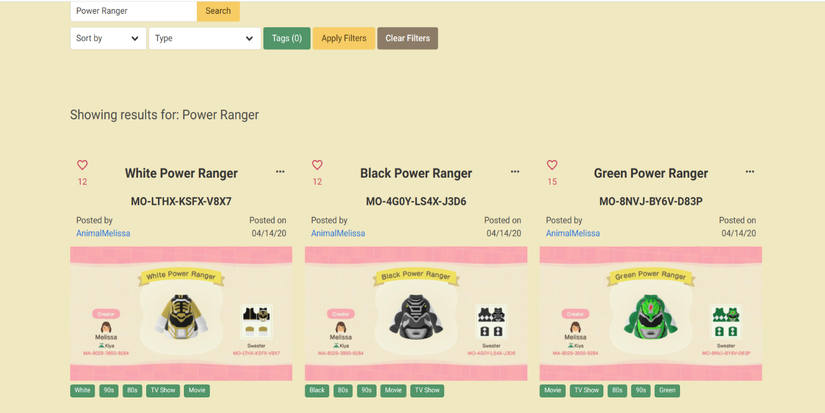The width and height of the screenshot is (825, 413).
Task: Click the Search button
Action: [x=218, y=11]
